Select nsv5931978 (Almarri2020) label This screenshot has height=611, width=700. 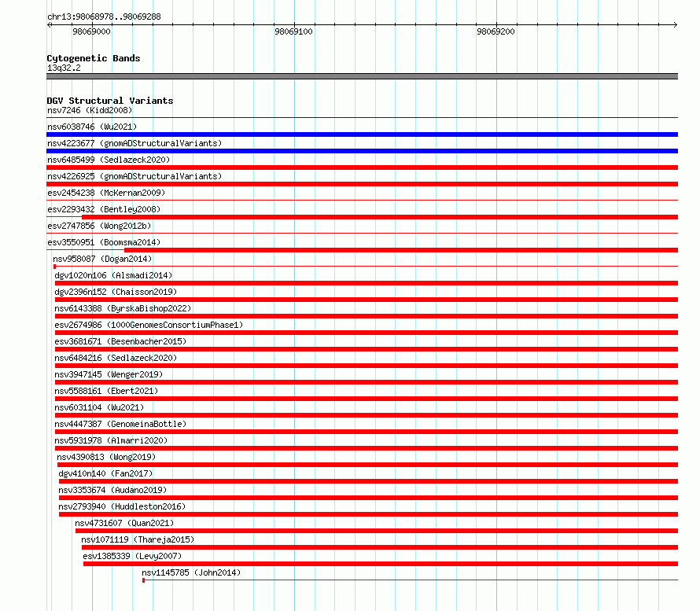click(x=111, y=440)
